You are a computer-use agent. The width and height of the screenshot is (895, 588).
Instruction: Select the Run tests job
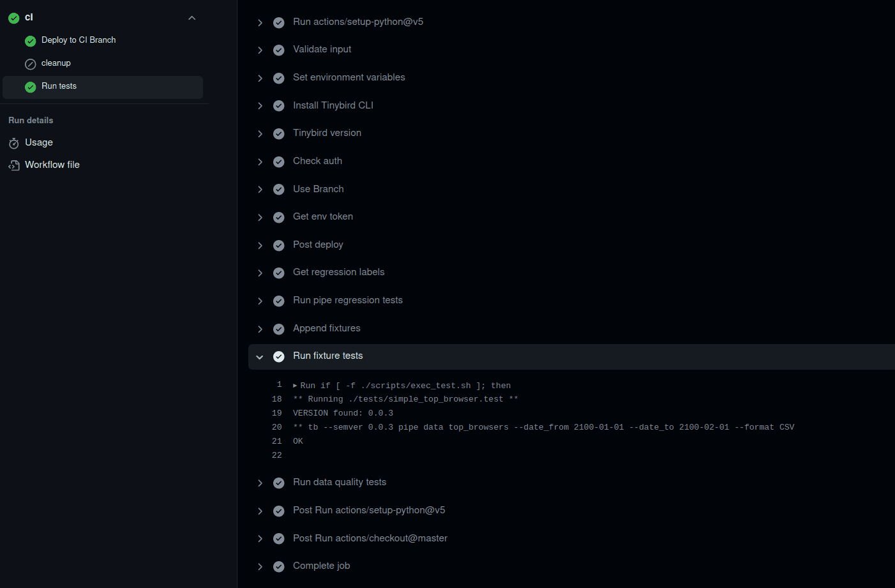click(59, 86)
